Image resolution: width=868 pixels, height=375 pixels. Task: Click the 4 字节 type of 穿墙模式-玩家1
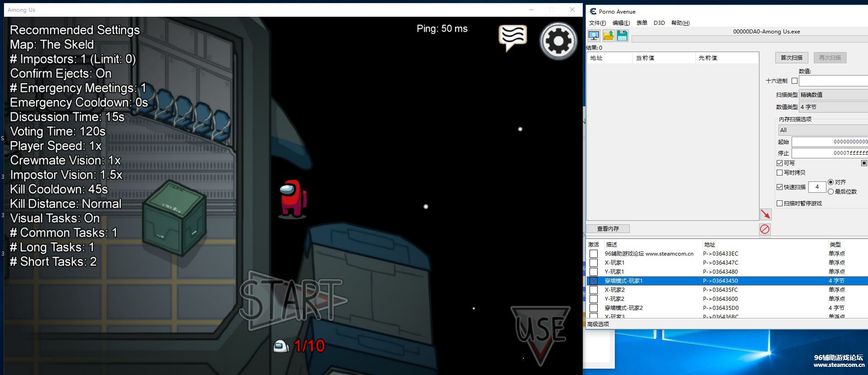[x=836, y=281]
